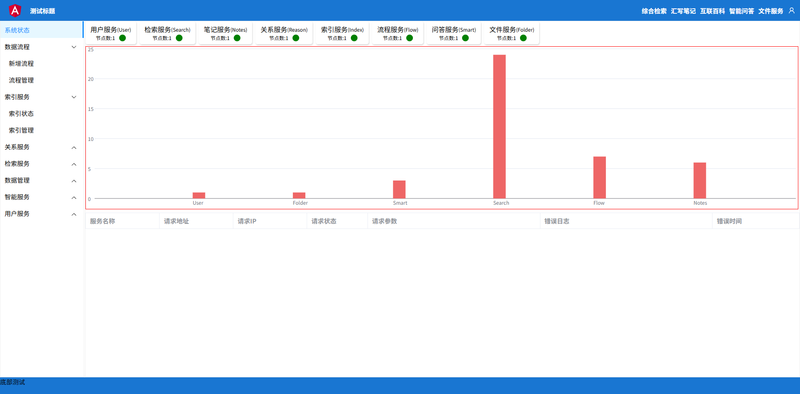The height and width of the screenshot is (394, 800).
Task: Click green status dot of 索引服务(Index)
Action: click(x=354, y=38)
